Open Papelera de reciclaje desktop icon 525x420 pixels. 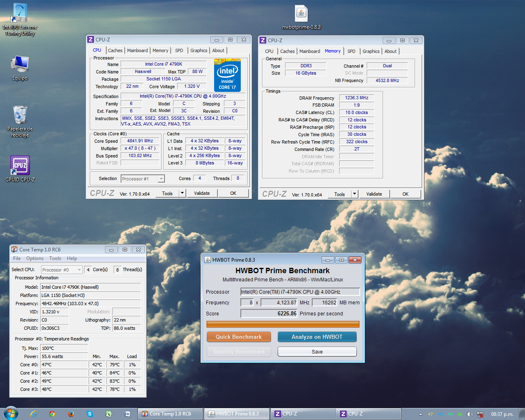tap(20, 121)
